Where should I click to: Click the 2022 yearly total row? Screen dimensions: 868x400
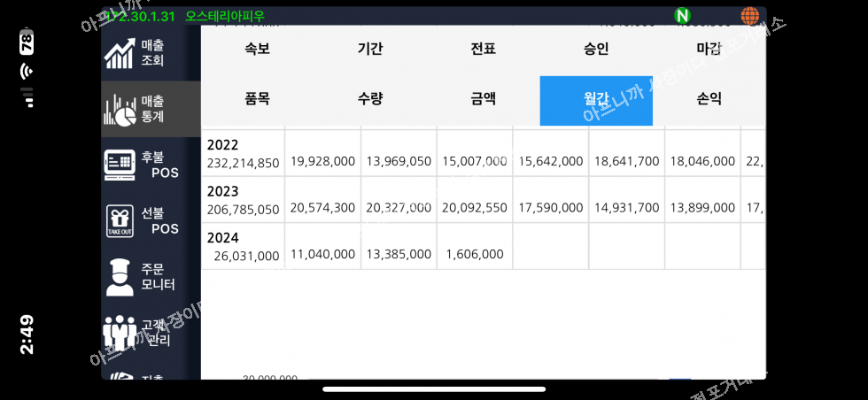click(243, 154)
